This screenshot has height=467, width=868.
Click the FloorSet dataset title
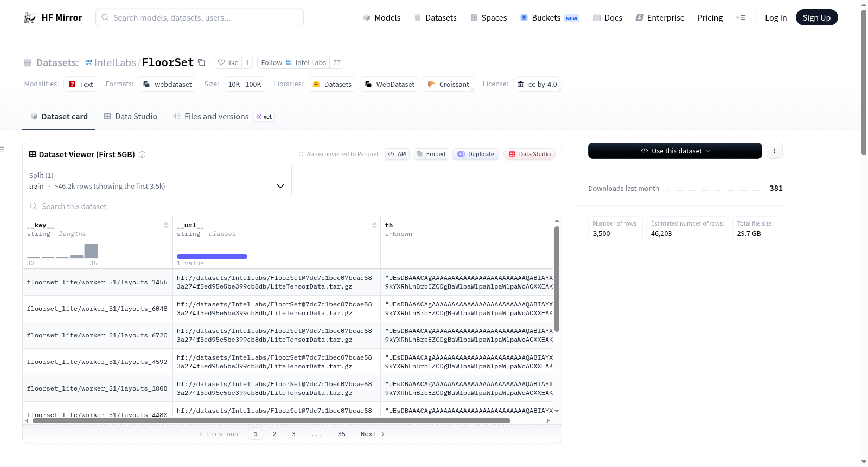point(168,62)
